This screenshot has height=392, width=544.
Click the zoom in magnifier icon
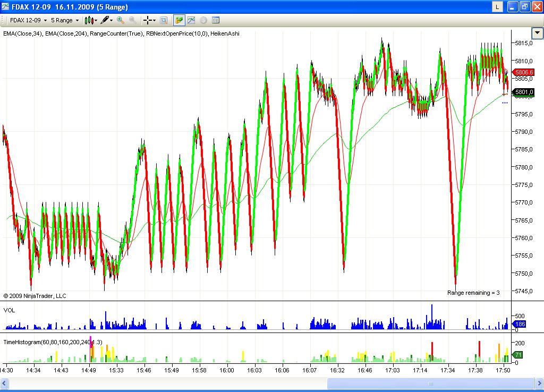tap(121, 21)
